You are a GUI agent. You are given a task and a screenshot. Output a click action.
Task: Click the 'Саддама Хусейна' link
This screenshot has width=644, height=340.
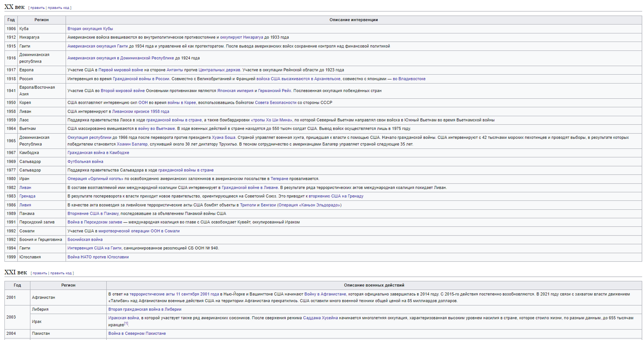tap(321, 318)
